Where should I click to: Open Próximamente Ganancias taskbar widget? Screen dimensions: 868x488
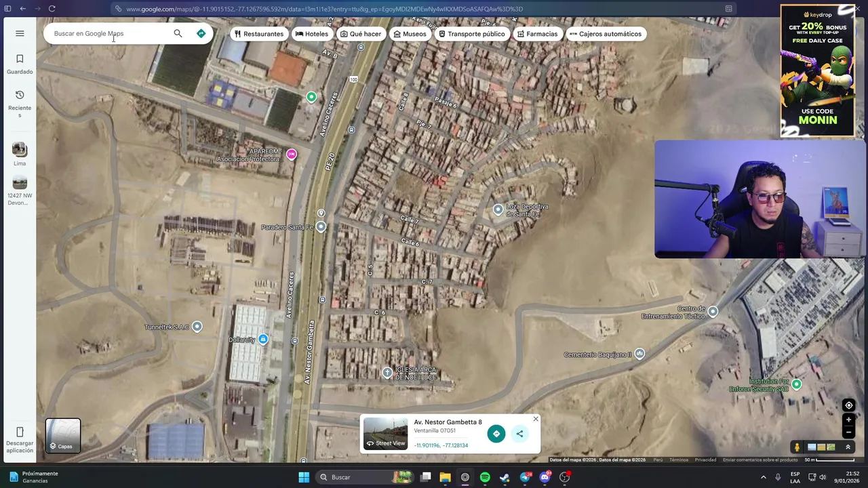(x=34, y=477)
